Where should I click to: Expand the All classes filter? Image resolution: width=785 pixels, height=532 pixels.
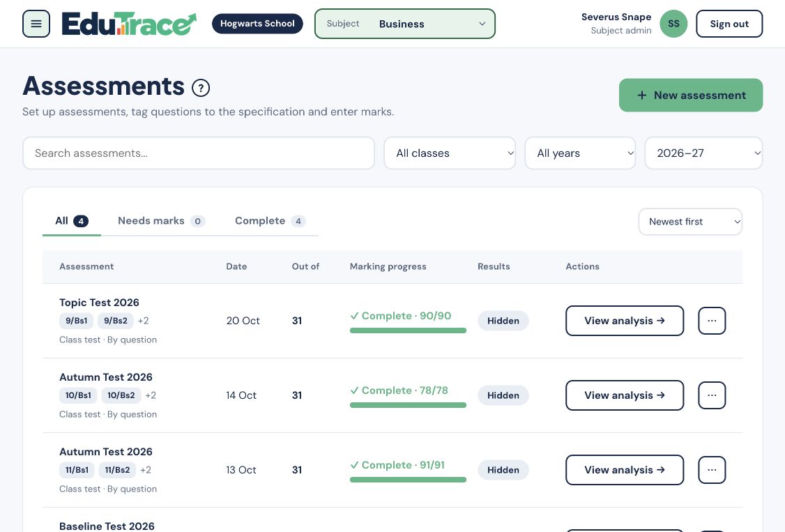click(x=450, y=153)
